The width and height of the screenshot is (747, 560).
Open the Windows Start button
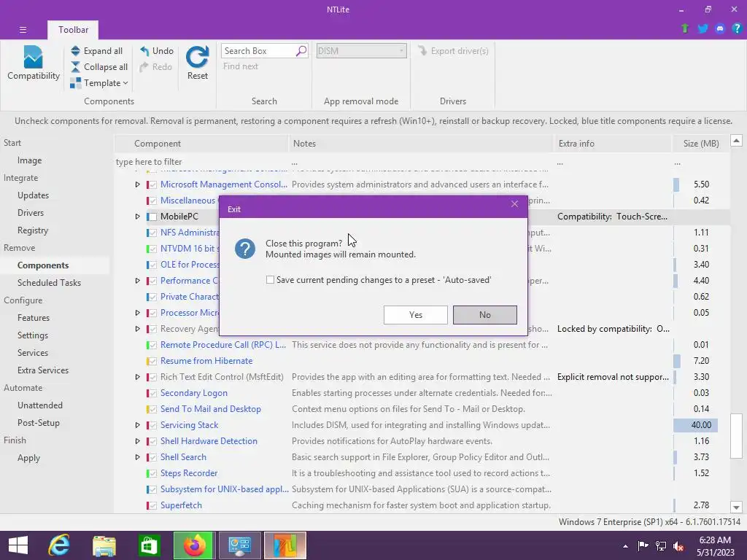click(18, 545)
